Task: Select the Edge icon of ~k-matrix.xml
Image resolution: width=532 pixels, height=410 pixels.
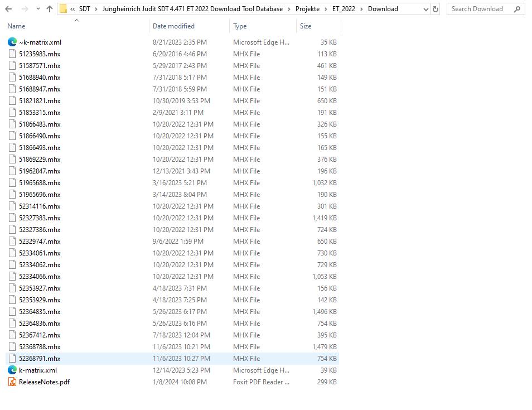Action: [x=12, y=42]
